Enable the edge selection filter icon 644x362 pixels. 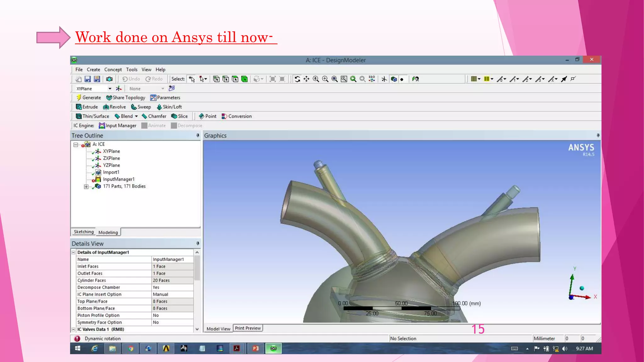pos(226,79)
